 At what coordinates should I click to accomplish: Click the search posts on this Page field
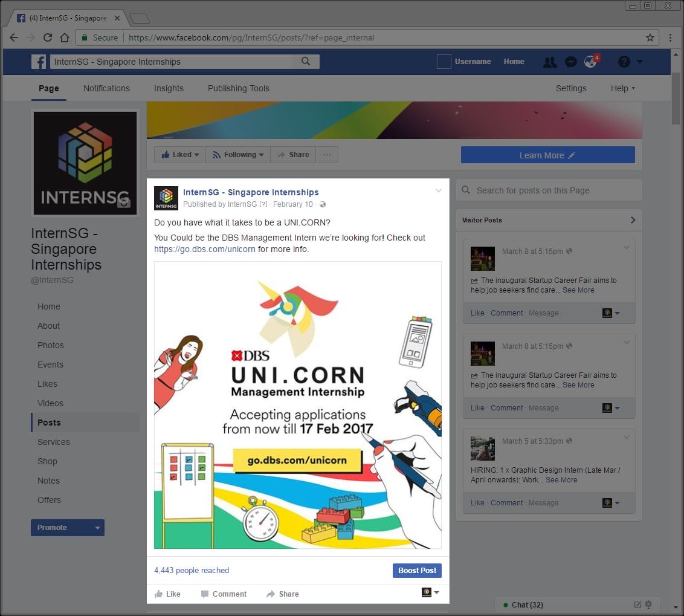550,190
